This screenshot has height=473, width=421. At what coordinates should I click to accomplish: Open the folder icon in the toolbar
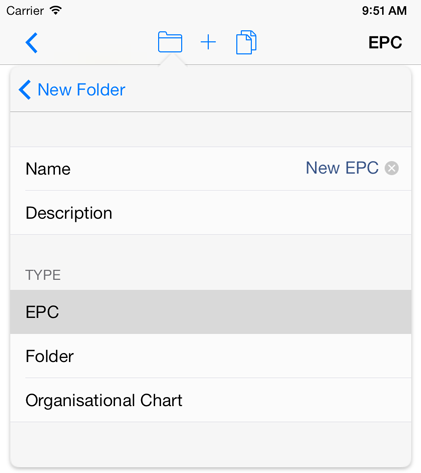pyautogui.click(x=170, y=42)
